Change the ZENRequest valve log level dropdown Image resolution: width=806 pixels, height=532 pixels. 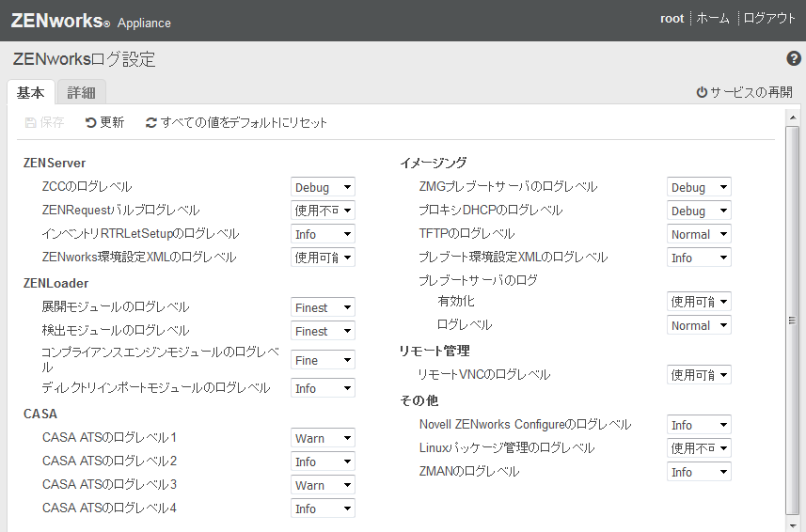[323, 211]
